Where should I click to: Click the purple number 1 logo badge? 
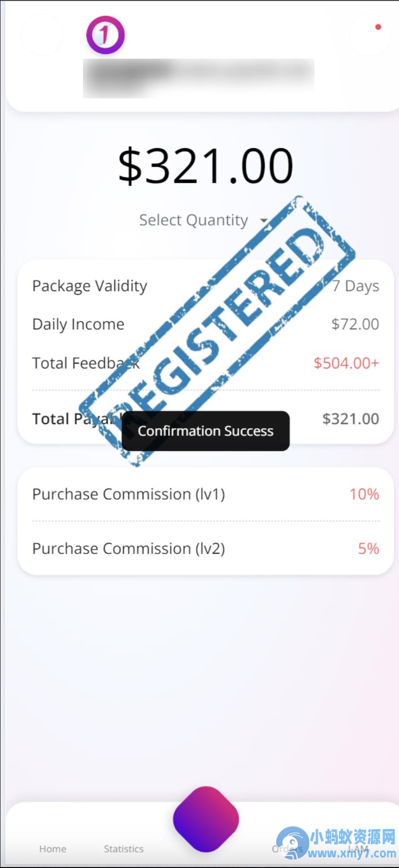pos(105,35)
